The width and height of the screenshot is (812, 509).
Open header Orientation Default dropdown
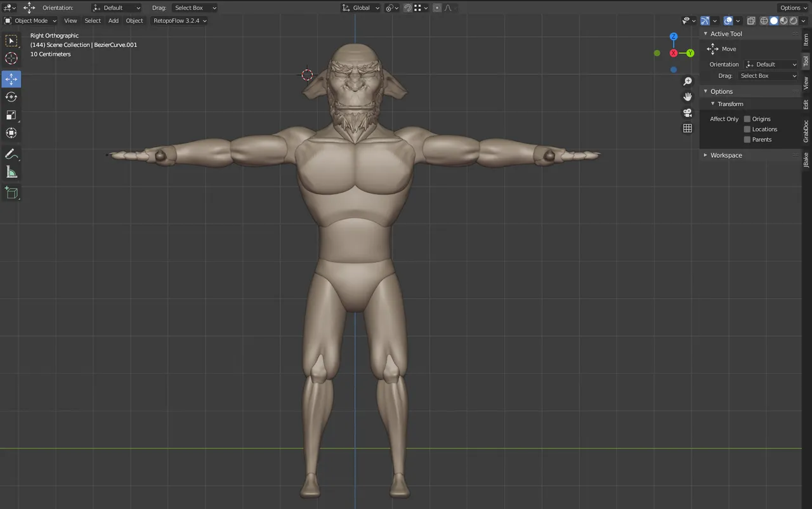(x=117, y=8)
